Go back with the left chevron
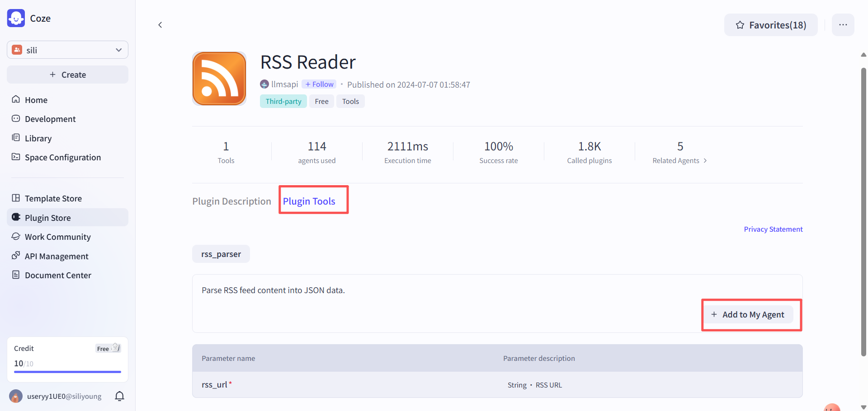Image resolution: width=868 pixels, height=411 pixels. click(160, 25)
